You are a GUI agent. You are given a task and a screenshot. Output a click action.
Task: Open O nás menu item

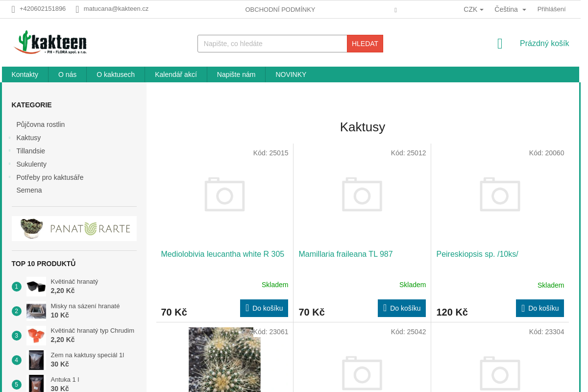click(x=68, y=74)
